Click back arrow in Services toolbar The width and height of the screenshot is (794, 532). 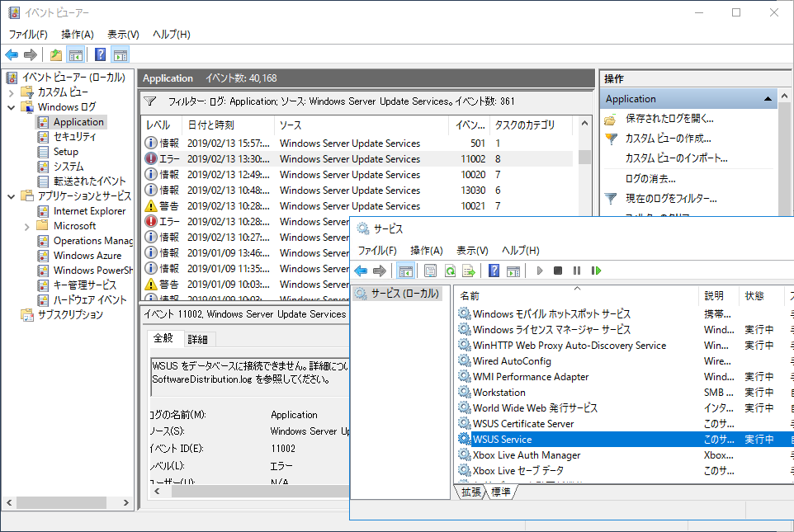(361, 271)
